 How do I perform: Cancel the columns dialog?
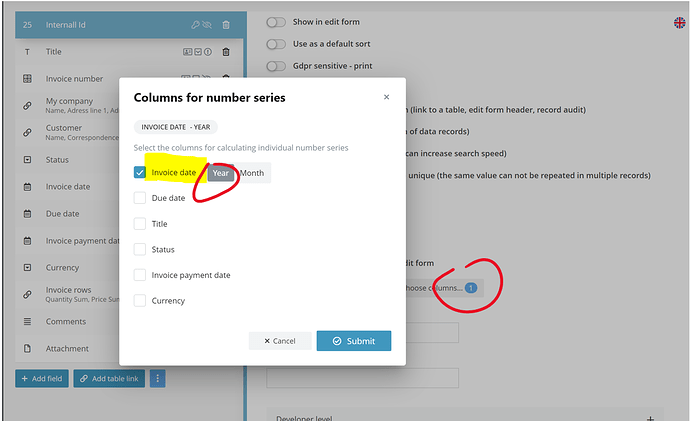pos(280,341)
